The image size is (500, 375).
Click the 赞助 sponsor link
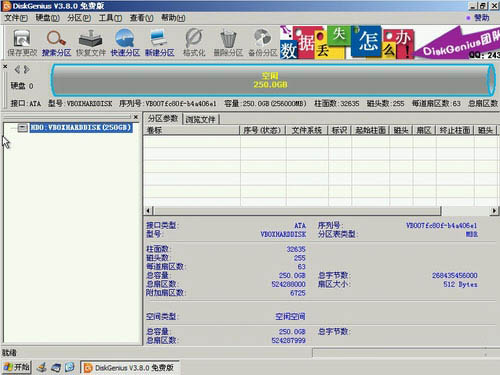click(479, 18)
